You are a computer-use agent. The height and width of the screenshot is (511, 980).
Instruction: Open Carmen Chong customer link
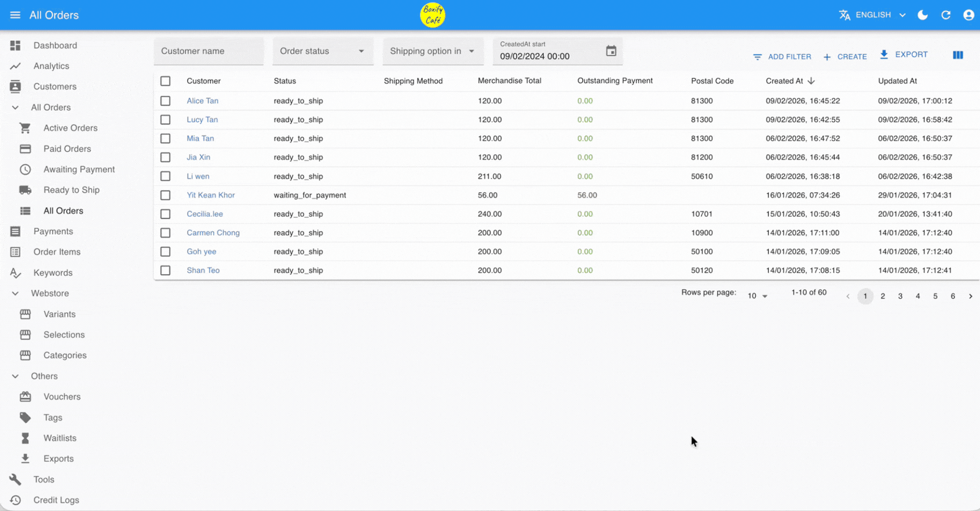click(213, 233)
